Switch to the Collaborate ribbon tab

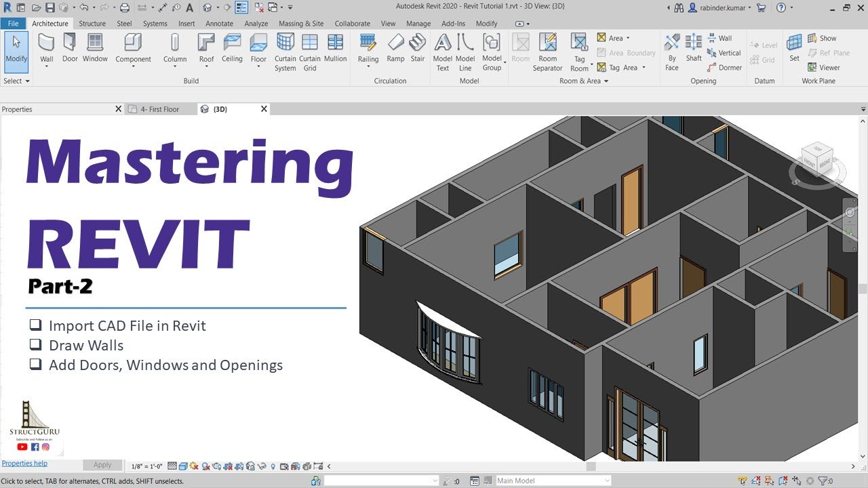353,23
